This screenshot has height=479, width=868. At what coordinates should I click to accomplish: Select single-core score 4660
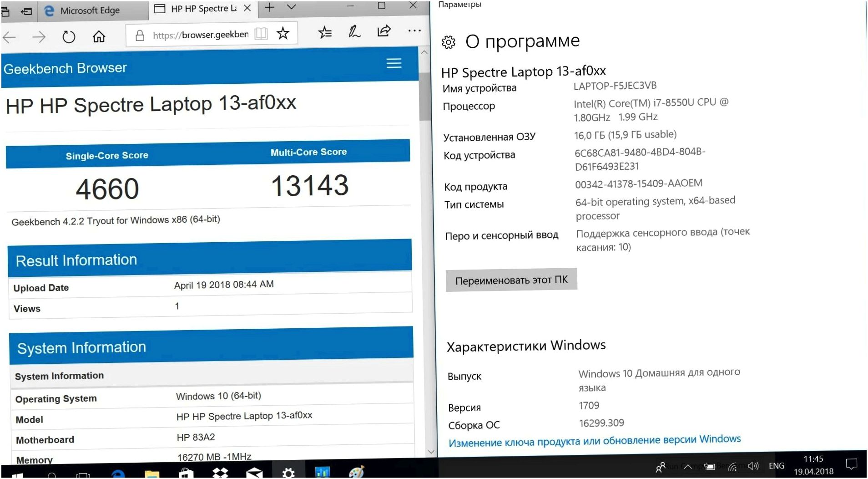pos(107,189)
